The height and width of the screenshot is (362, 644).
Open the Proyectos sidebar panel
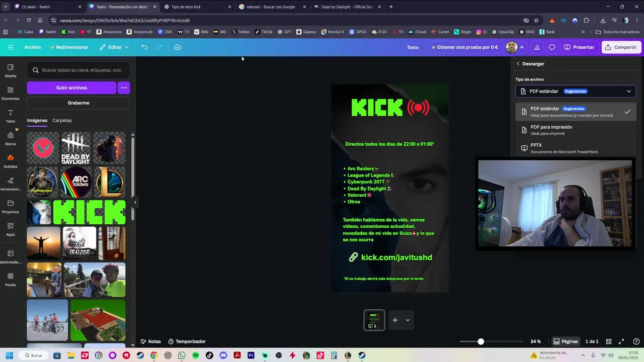tap(11, 207)
